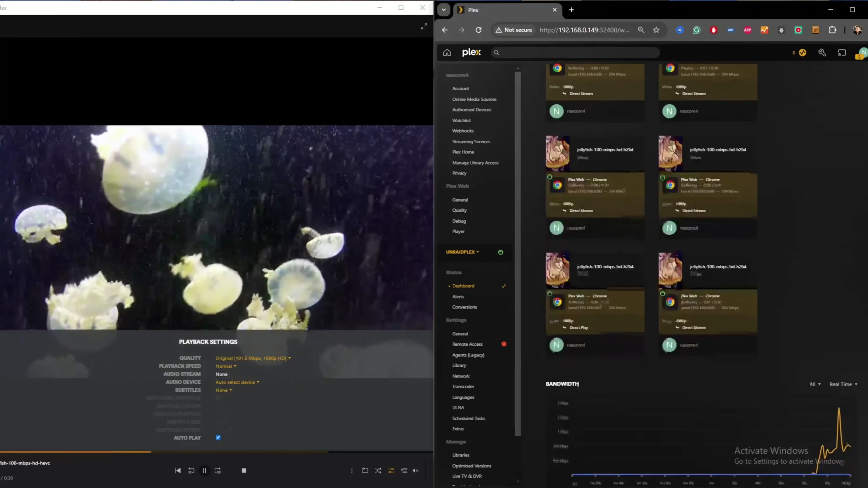Focus the Plex search field
The width and height of the screenshot is (868, 488).
tap(575, 53)
